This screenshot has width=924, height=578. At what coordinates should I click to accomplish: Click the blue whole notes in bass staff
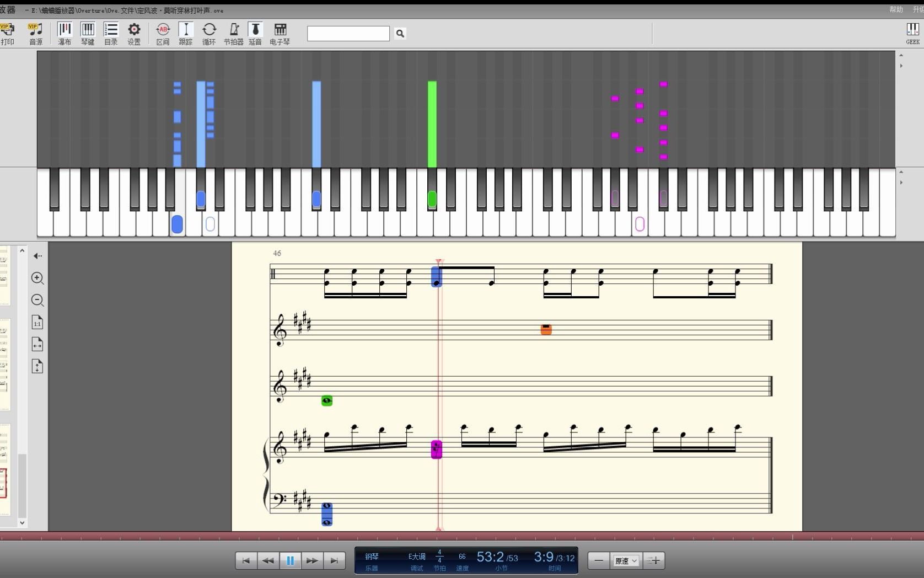pyautogui.click(x=327, y=514)
